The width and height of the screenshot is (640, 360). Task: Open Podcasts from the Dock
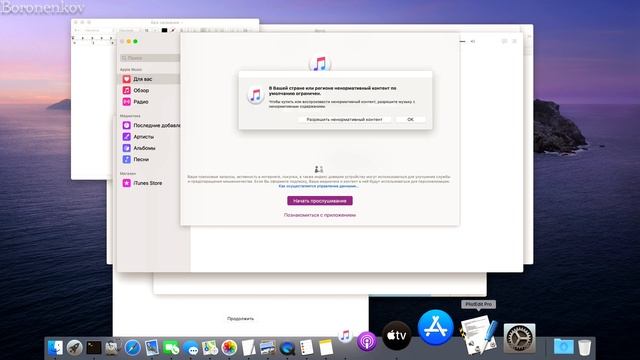click(367, 341)
